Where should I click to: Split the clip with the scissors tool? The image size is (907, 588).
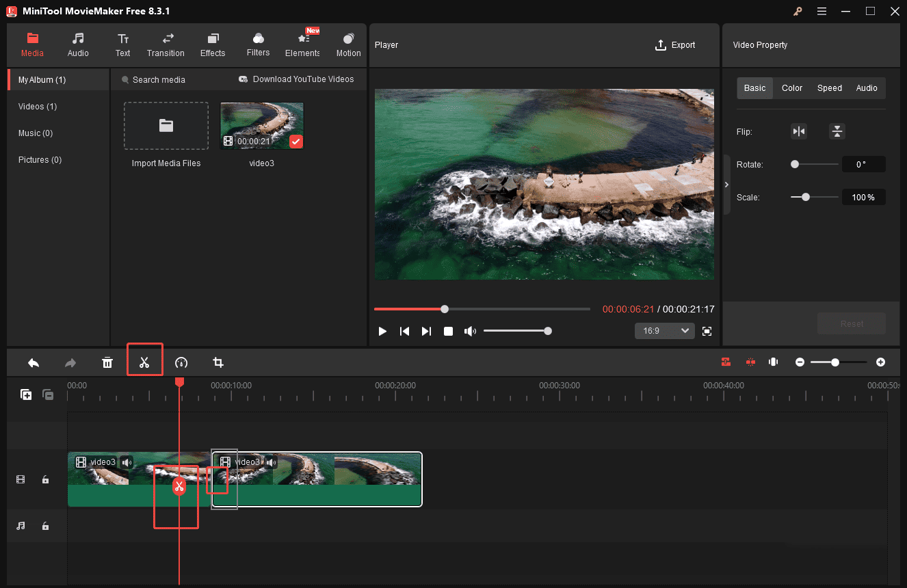pos(144,362)
